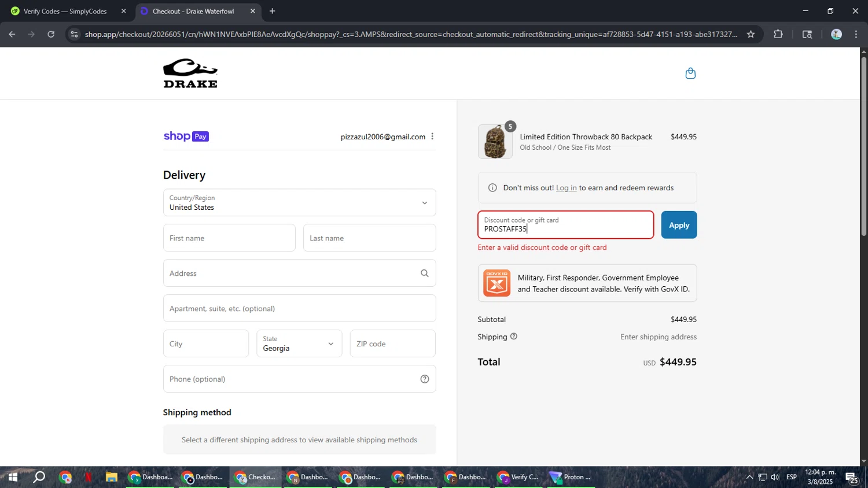
Task: Focus the City field
Action: tap(206, 343)
